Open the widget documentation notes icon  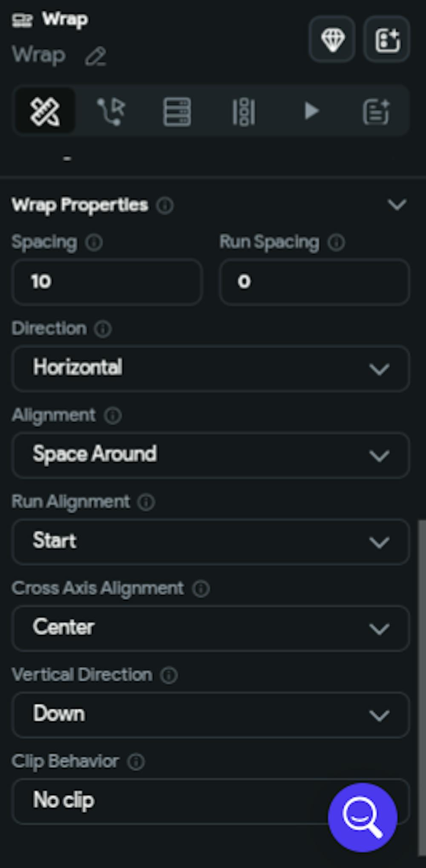click(377, 110)
